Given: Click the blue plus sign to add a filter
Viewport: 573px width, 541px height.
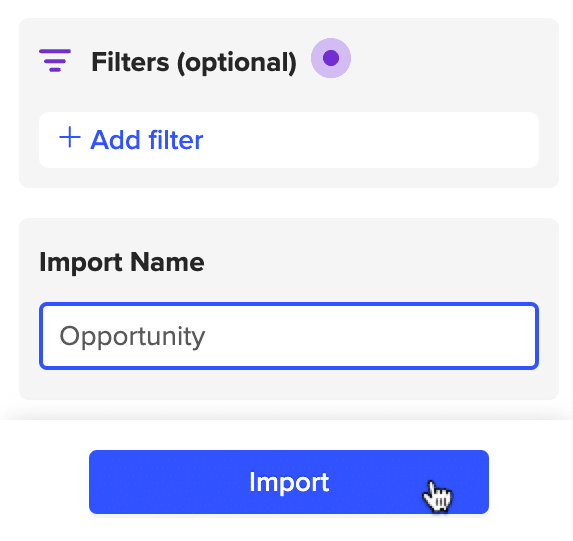Looking at the screenshot, I should (x=70, y=137).
